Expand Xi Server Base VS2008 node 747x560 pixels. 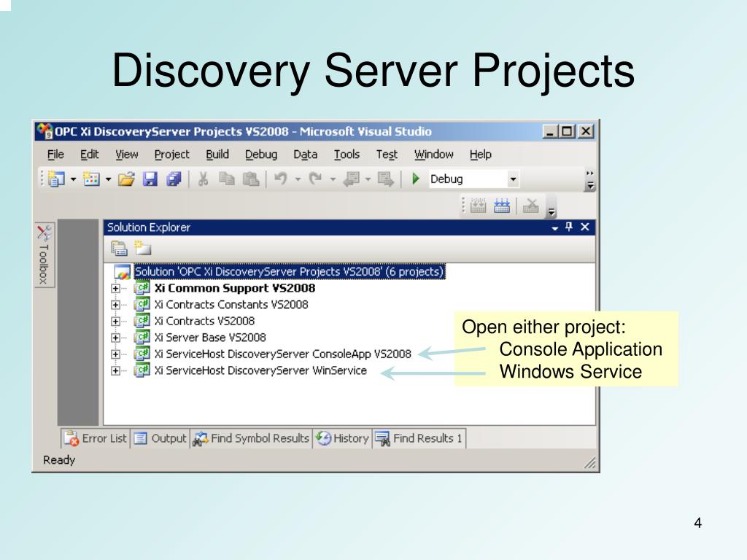point(115,338)
